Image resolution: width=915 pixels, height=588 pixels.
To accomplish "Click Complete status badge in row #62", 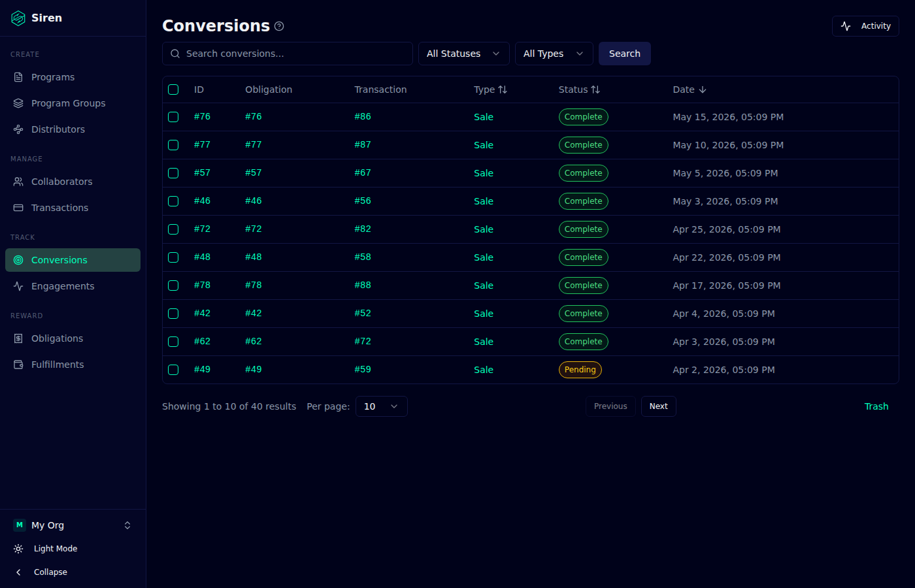I will pos(583,342).
